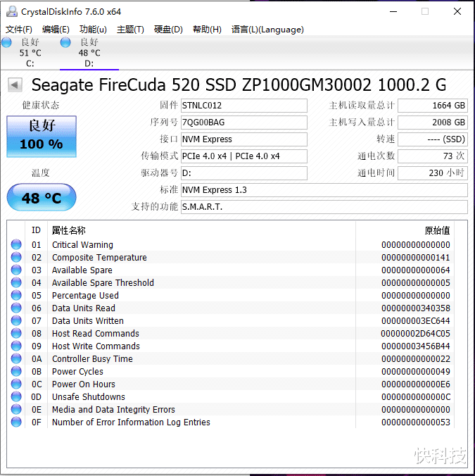Click the serial number field 7QG00BAG
Viewport: 475px width, 476px height.
click(244, 123)
